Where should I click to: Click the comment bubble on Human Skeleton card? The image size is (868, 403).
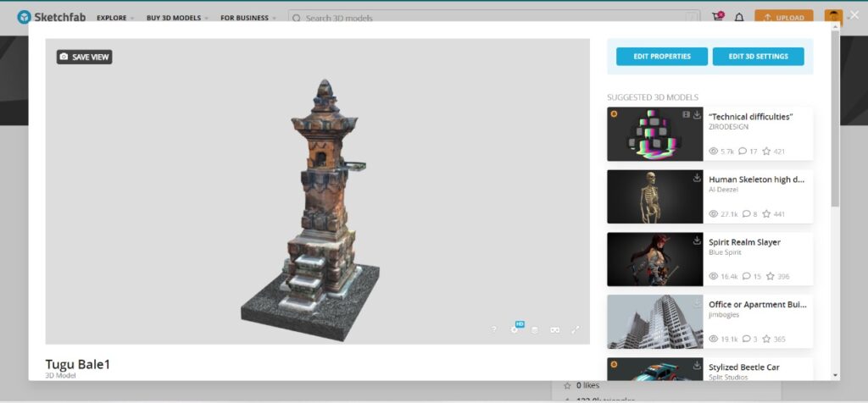[746, 213]
